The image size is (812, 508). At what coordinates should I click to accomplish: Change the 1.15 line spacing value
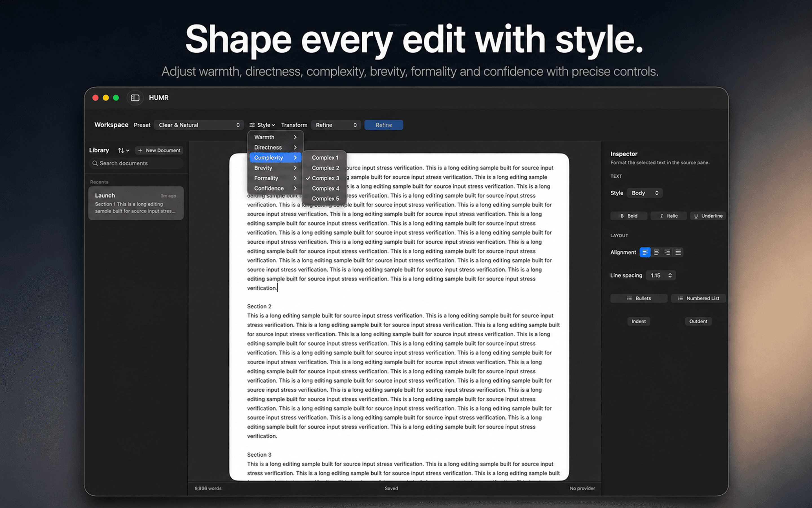[x=661, y=275]
